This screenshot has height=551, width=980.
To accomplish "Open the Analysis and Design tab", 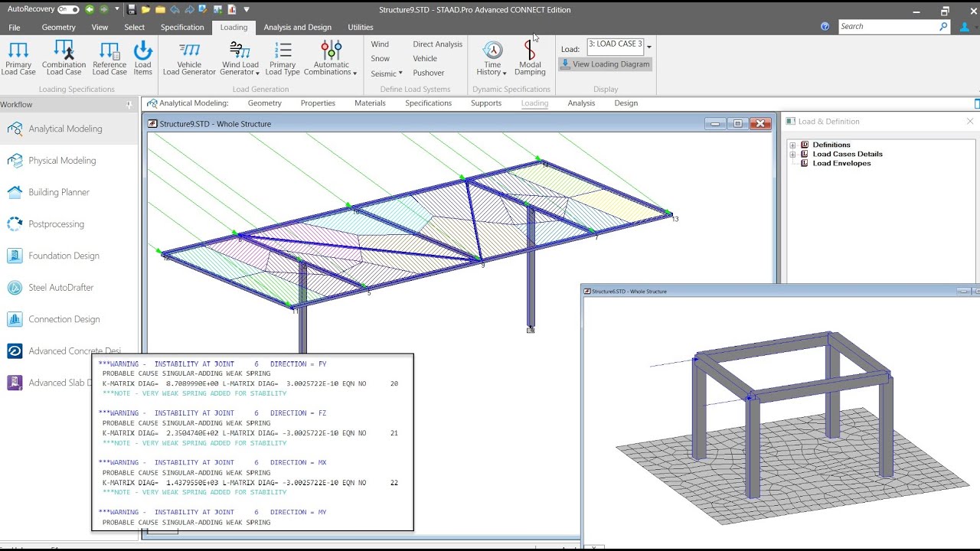I will tap(297, 27).
